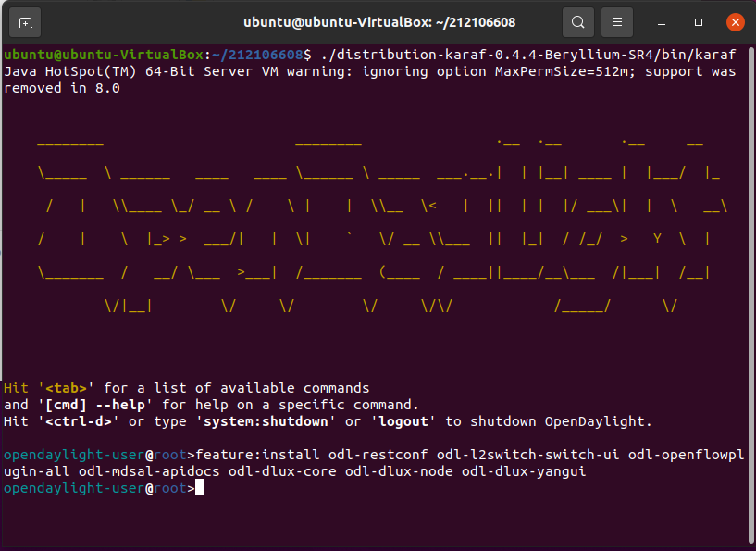This screenshot has height=551, width=756.
Task: Click the text 'feature:install'
Action: pyautogui.click(x=257, y=455)
